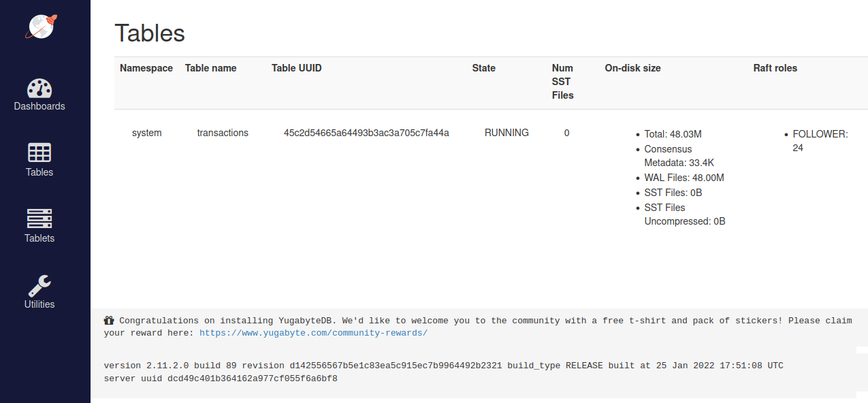The image size is (868, 403).
Task: Open Utilities via the wrench icon
Action: [39, 285]
